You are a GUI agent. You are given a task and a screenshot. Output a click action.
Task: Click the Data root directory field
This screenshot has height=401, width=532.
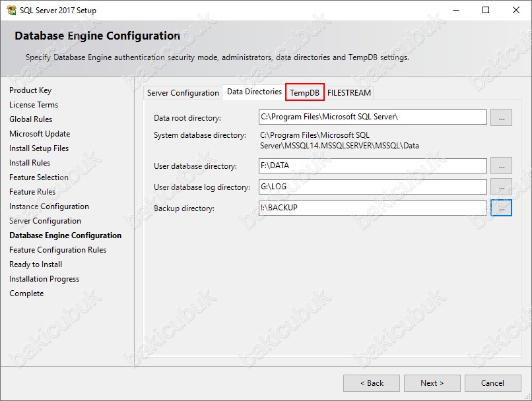tap(372, 117)
